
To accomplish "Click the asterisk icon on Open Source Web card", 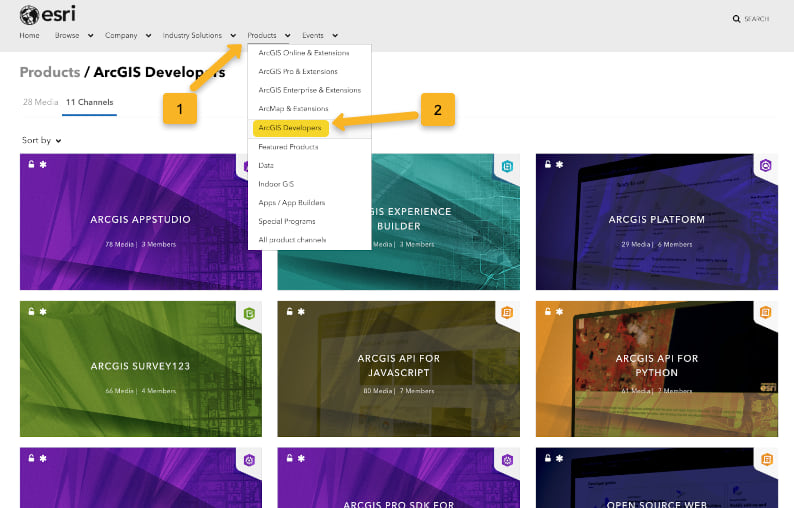I will [559, 458].
